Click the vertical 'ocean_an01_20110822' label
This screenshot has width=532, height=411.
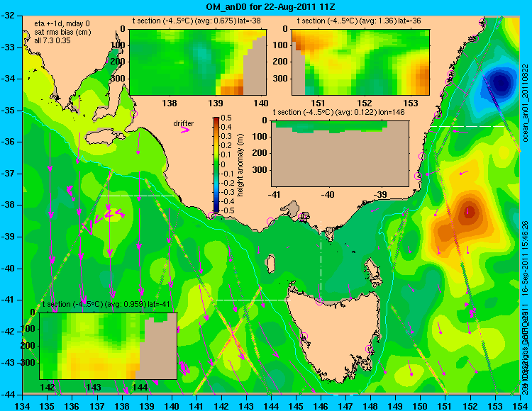click(x=526, y=103)
